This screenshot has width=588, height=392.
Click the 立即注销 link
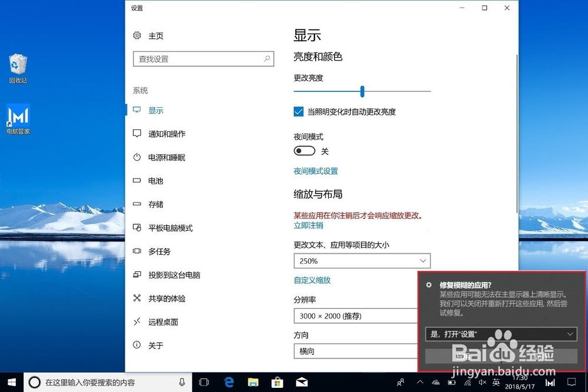(308, 225)
